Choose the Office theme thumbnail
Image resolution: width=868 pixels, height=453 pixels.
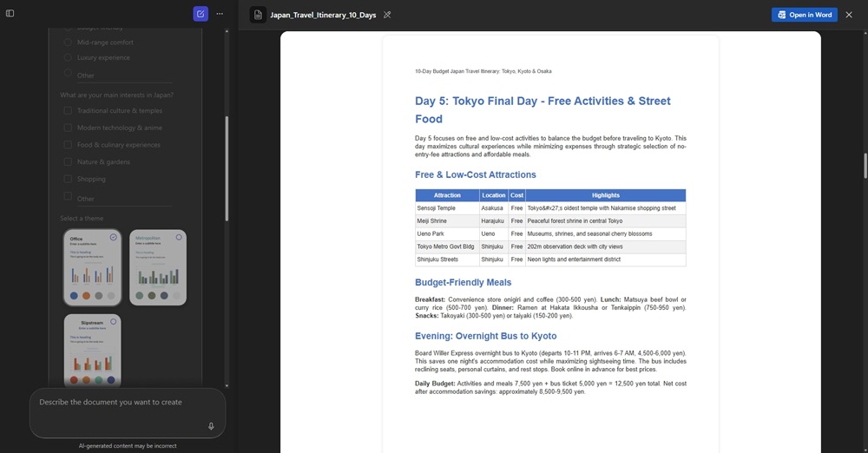tap(92, 267)
